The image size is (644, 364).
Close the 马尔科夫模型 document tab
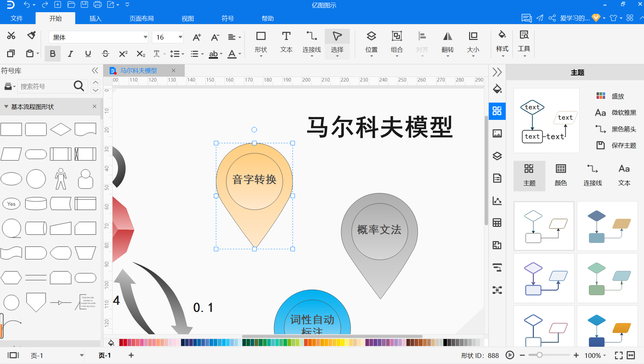(x=174, y=70)
